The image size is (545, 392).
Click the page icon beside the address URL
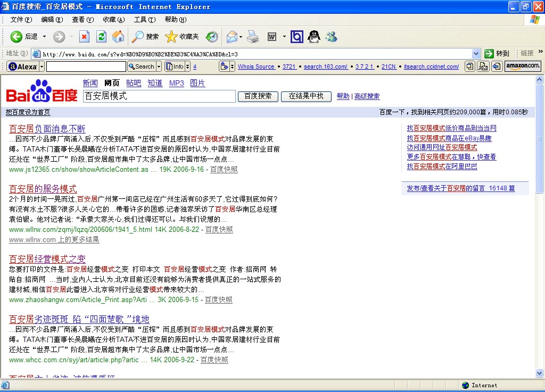coord(36,54)
